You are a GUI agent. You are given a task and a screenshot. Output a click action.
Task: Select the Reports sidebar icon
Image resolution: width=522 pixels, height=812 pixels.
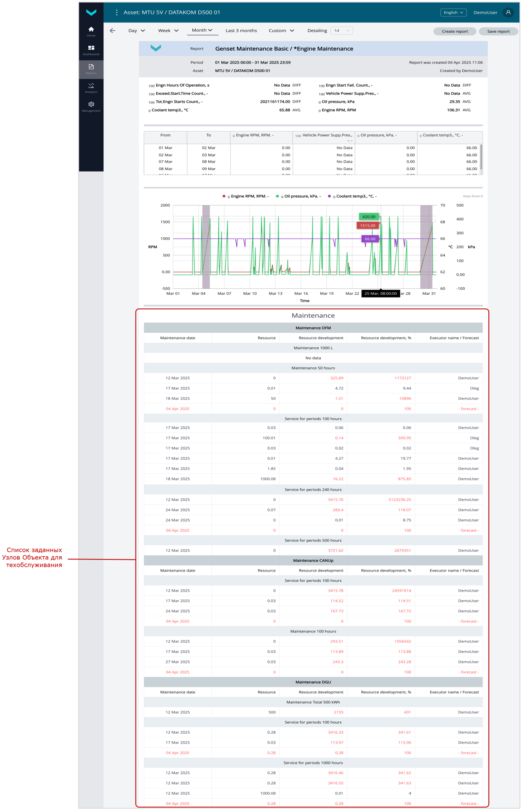(x=91, y=69)
